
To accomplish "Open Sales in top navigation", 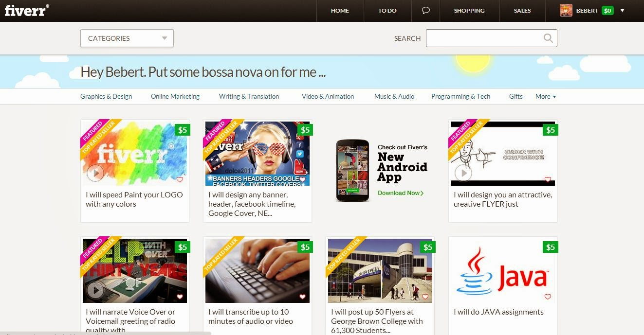I will tap(522, 10).
